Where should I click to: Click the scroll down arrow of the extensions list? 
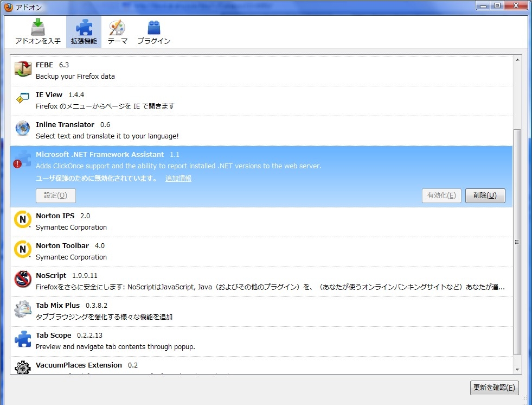(x=517, y=369)
